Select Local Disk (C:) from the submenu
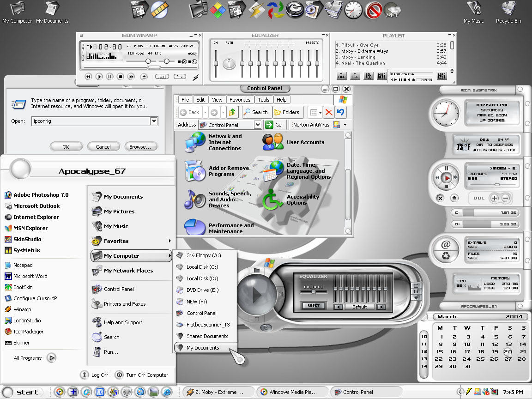Viewport: 532px width, 399px height. [x=202, y=267]
